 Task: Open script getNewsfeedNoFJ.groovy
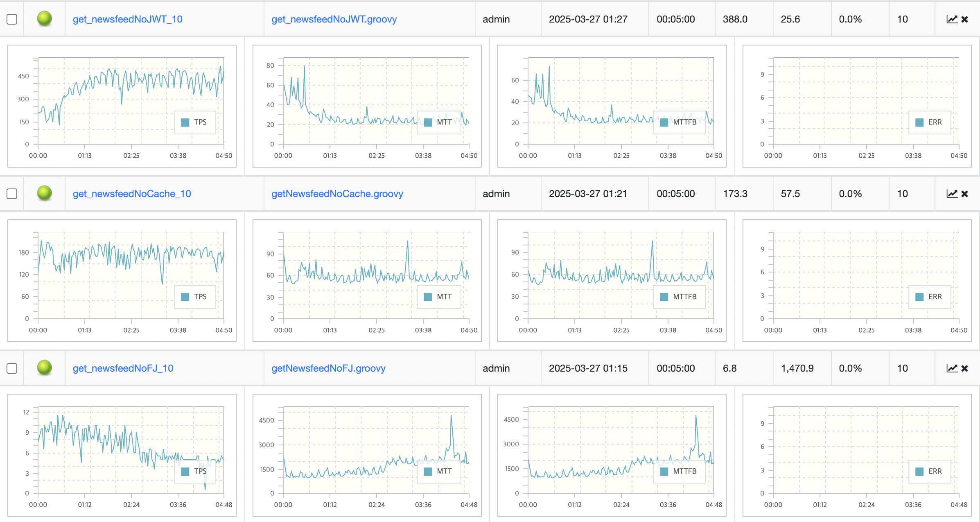pyautogui.click(x=328, y=368)
